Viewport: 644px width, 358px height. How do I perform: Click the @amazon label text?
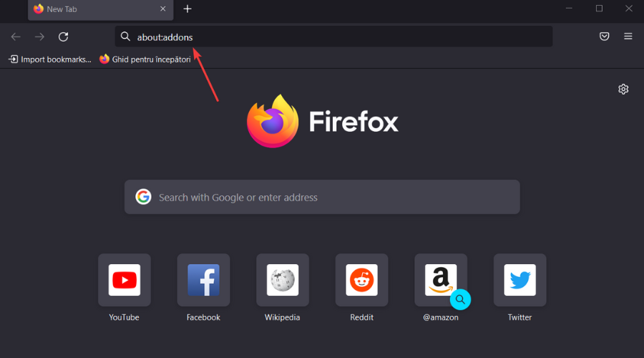click(441, 317)
